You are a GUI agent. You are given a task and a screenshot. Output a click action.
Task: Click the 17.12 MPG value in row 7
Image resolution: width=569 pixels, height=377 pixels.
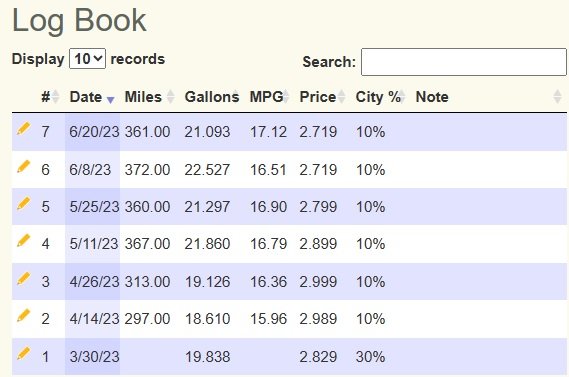pos(268,132)
